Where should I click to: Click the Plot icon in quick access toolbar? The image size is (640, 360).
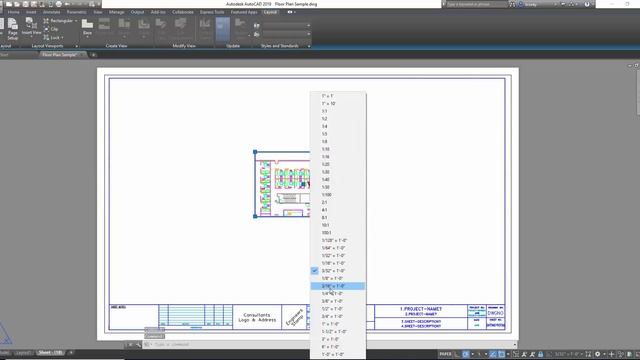[59, 4]
